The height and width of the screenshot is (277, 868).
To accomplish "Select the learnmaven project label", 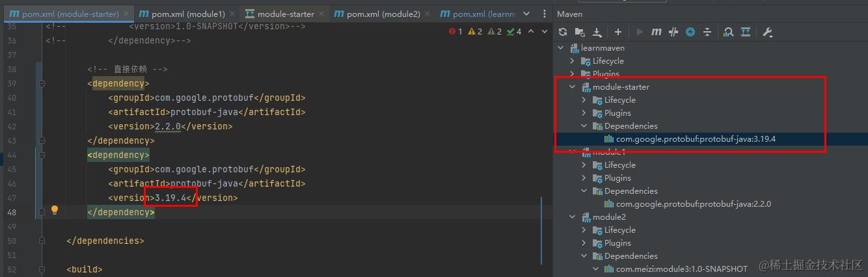I will (602, 47).
